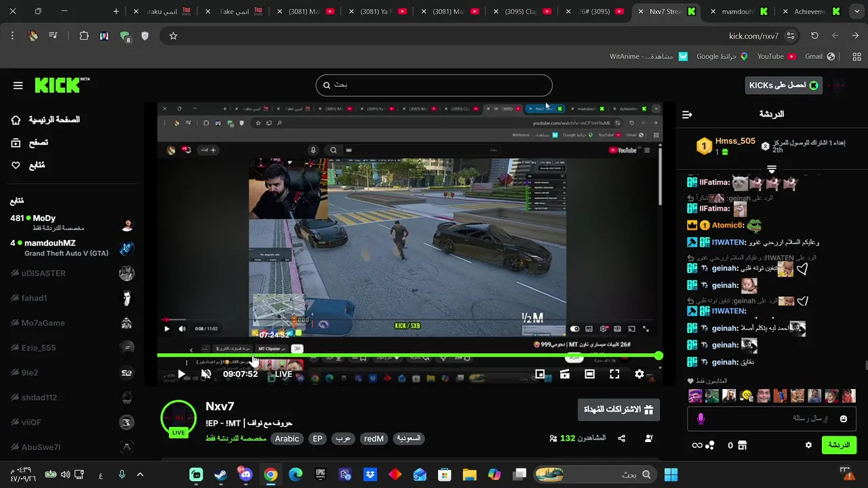Open Steam from the taskbar
The width and height of the screenshot is (868, 488).
[x=220, y=474]
